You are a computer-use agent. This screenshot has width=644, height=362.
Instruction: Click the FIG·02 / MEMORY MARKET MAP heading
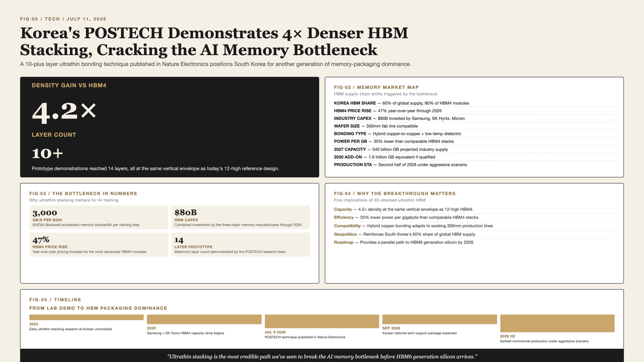point(376,87)
